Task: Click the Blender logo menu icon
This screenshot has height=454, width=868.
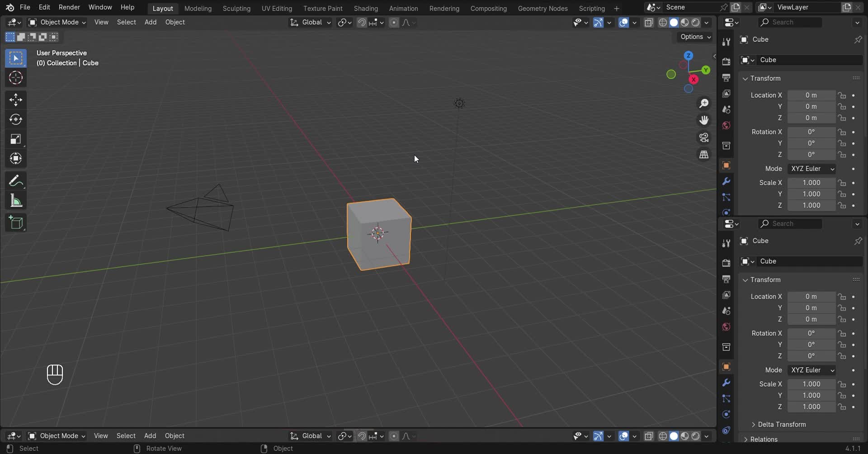Action: (10, 8)
